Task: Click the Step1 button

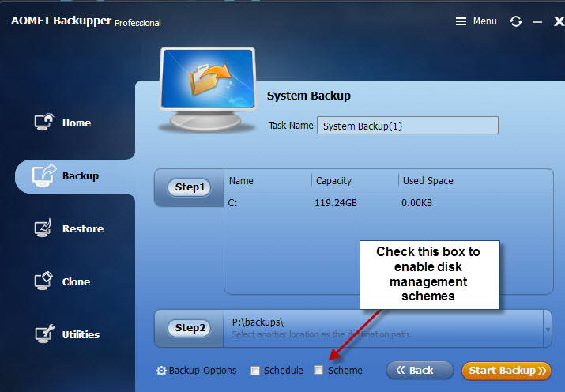Action: pos(190,187)
